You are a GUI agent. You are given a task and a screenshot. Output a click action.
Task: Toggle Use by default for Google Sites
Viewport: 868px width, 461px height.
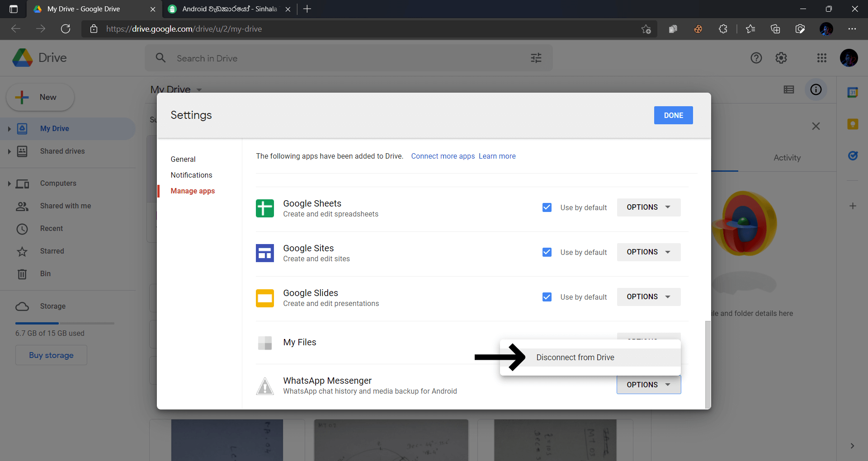click(x=547, y=252)
